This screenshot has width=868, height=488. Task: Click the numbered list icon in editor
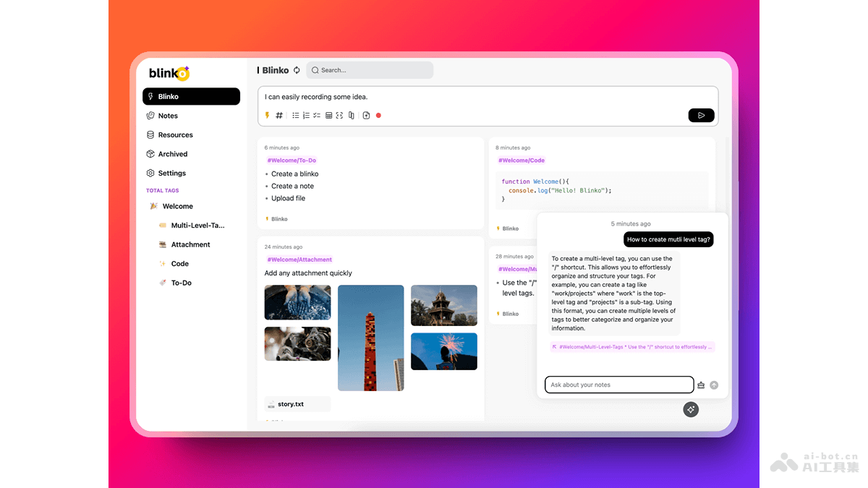pyautogui.click(x=305, y=115)
